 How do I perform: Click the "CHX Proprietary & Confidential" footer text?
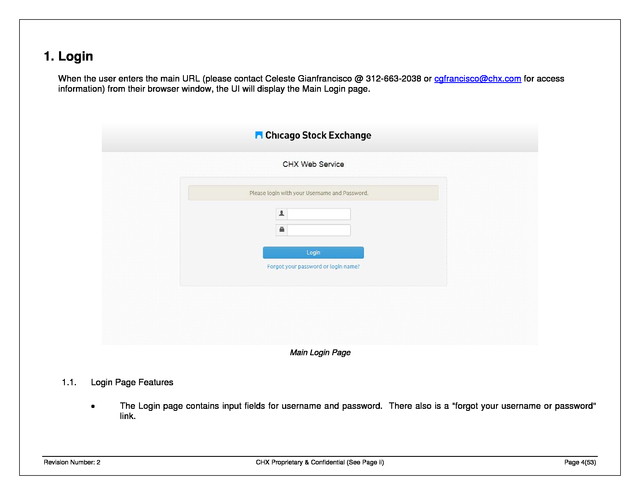tap(300, 462)
